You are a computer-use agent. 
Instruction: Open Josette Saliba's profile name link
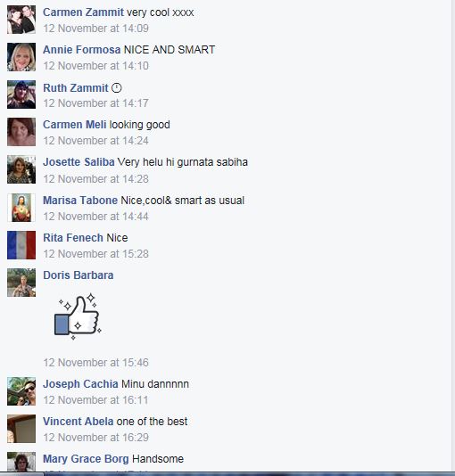click(x=79, y=162)
